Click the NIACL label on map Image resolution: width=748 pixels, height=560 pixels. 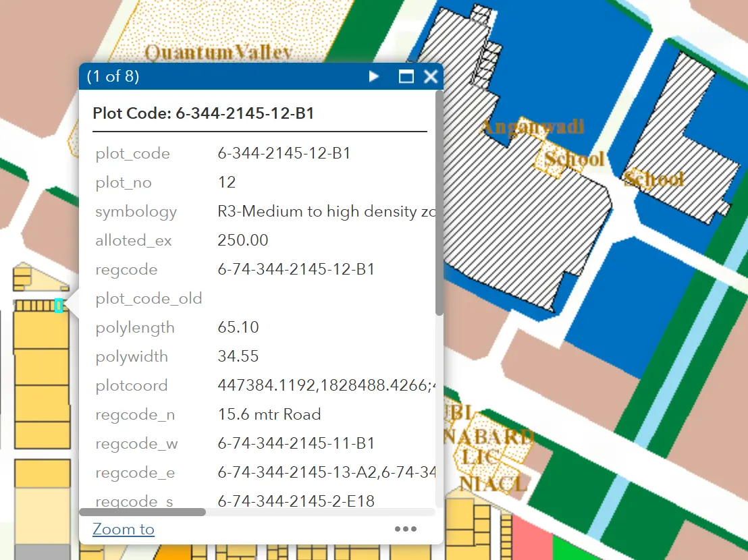pyautogui.click(x=493, y=483)
